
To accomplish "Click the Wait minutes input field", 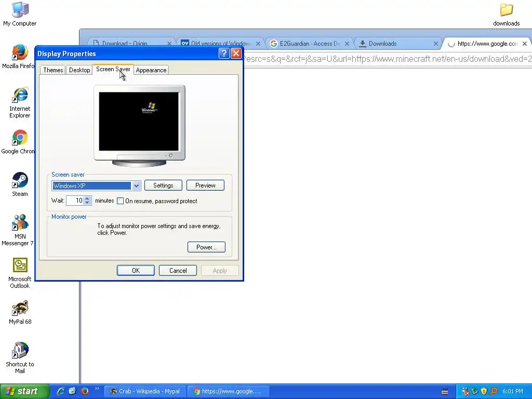I will [x=75, y=201].
